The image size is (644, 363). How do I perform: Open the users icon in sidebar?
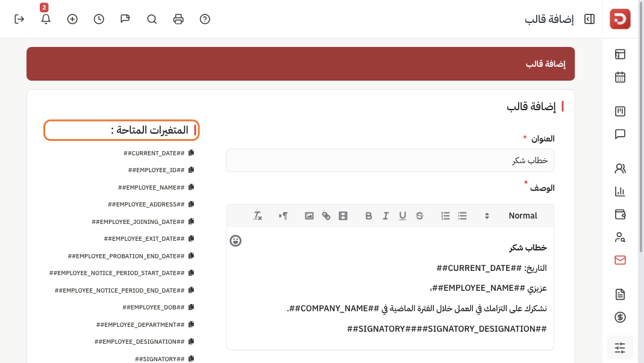620,169
